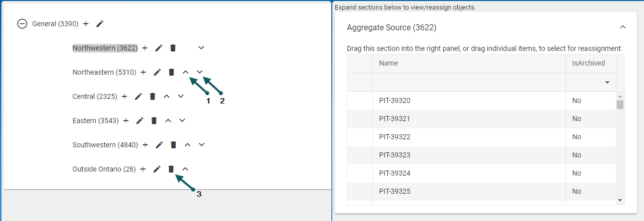Image resolution: width=644 pixels, height=221 pixels.
Task: Add a child under General
Action: tap(86, 24)
